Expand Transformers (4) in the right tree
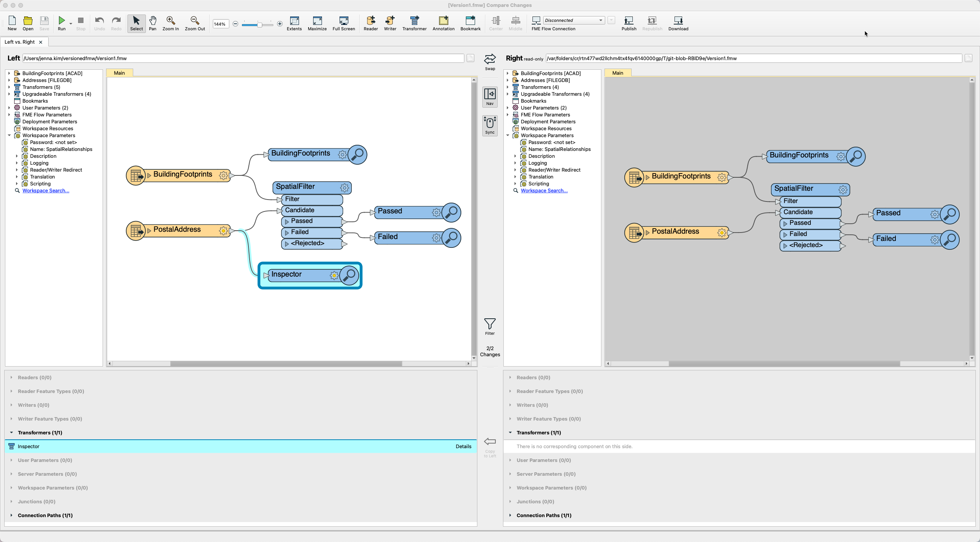980x542 pixels. pos(508,87)
